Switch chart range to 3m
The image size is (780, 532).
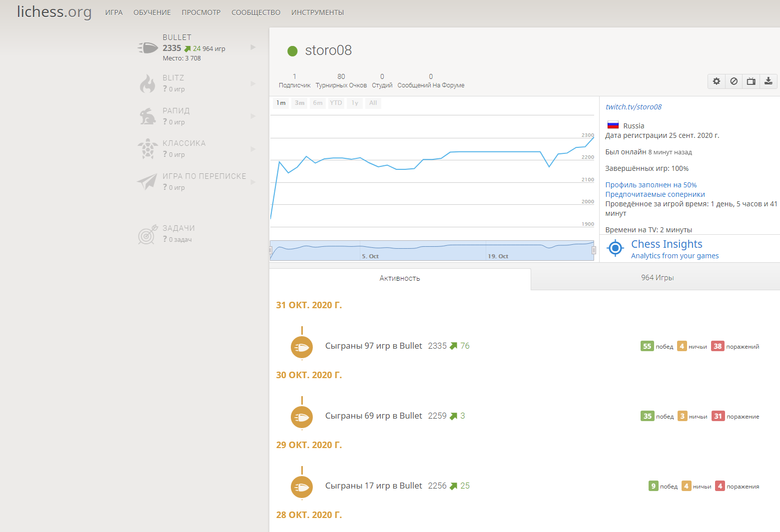pyautogui.click(x=299, y=103)
